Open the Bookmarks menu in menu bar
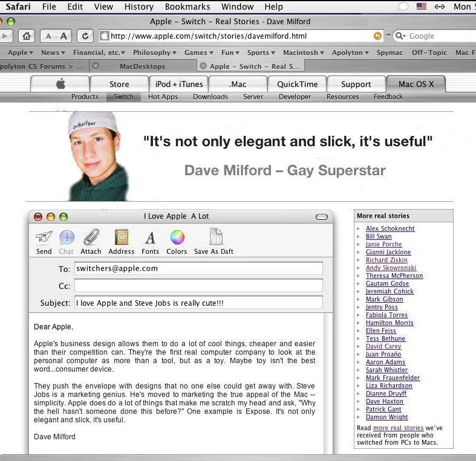 click(x=187, y=7)
